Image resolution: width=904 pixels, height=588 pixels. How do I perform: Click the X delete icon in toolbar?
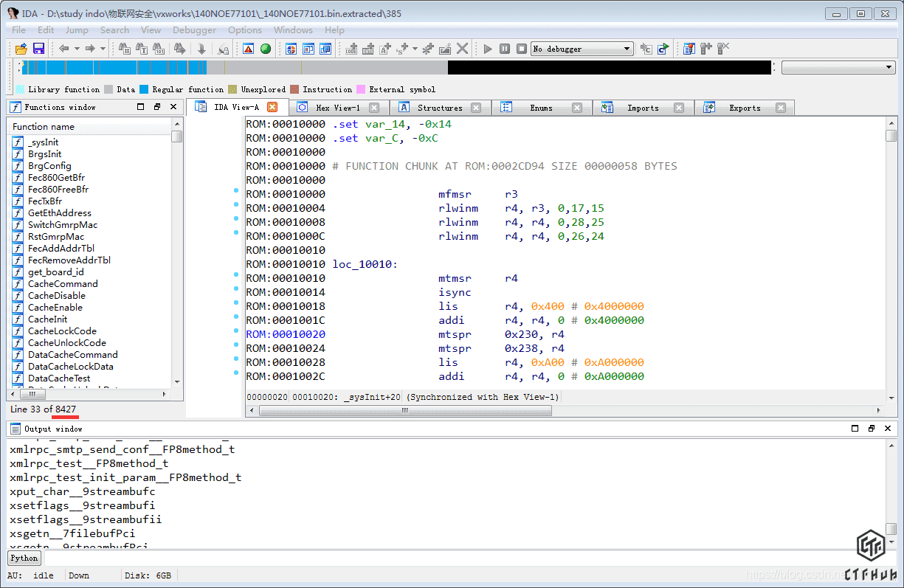463,49
